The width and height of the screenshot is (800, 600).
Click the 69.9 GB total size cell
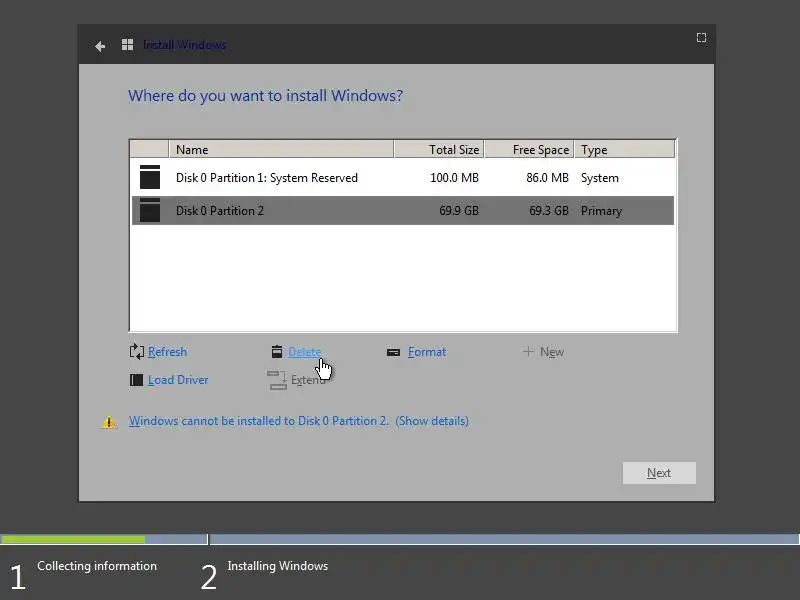tap(459, 211)
